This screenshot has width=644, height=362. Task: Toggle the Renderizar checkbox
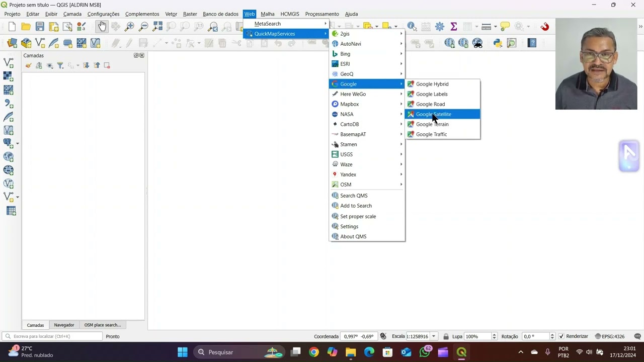561,336
